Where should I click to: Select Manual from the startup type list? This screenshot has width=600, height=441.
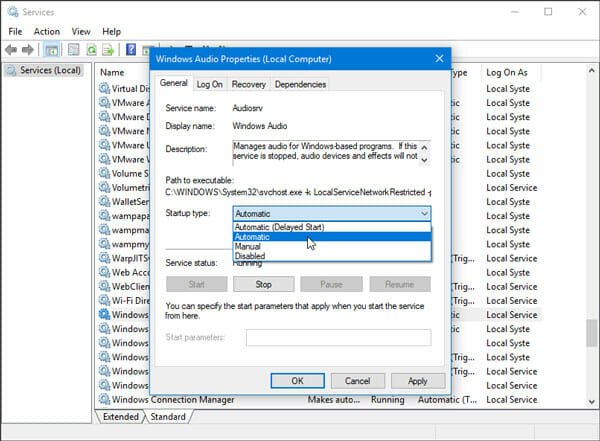[248, 247]
